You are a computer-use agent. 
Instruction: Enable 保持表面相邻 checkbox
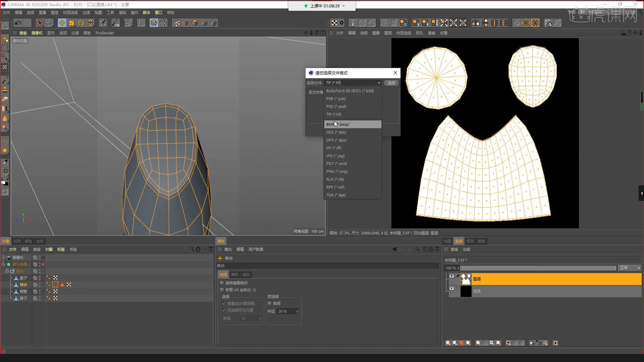coord(222,283)
